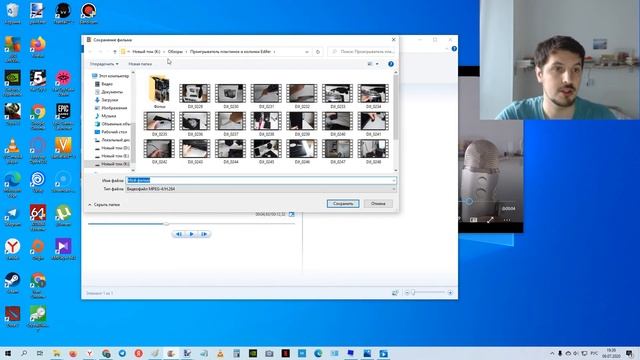Open the view options dropdown arrow

[377, 64]
